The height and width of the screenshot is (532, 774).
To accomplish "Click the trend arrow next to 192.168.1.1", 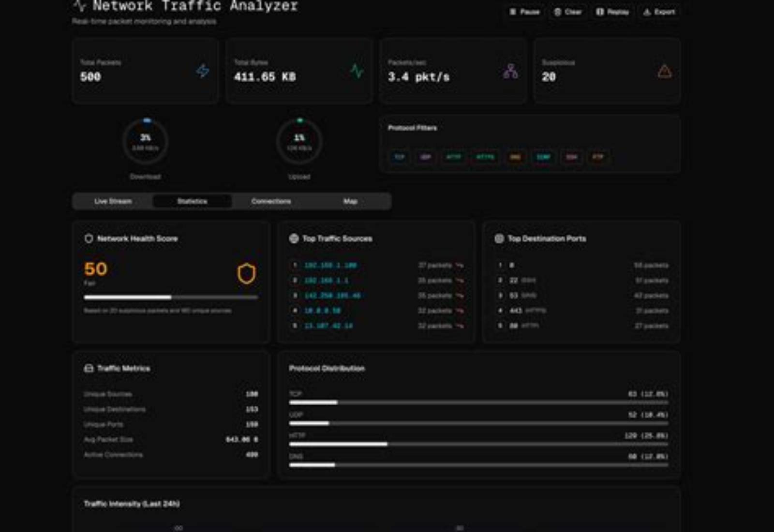I will click(x=460, y=280).
